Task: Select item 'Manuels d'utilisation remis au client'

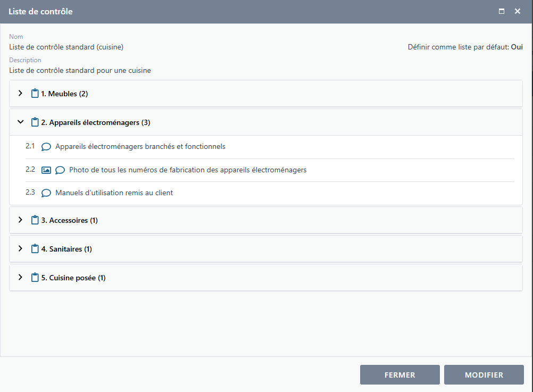Action: click(114, 193)
